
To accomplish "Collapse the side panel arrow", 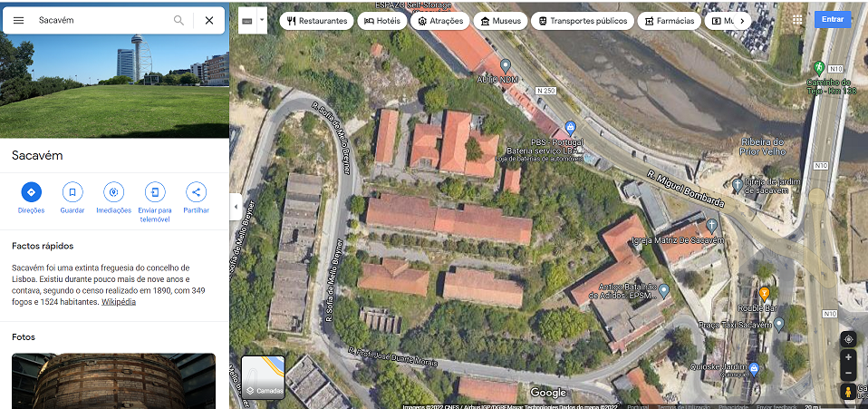I will tap(236, 207).
